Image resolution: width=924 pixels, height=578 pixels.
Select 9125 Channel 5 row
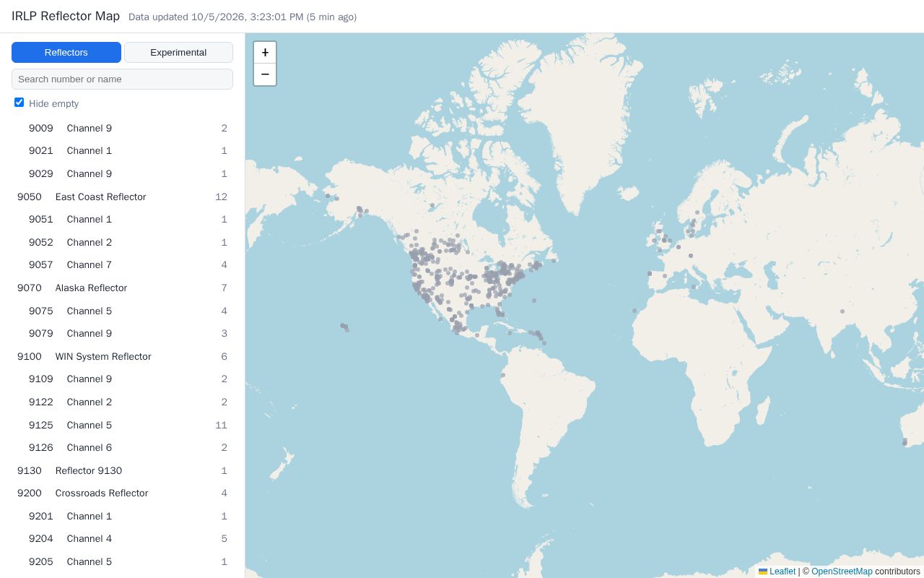[122, 425]
